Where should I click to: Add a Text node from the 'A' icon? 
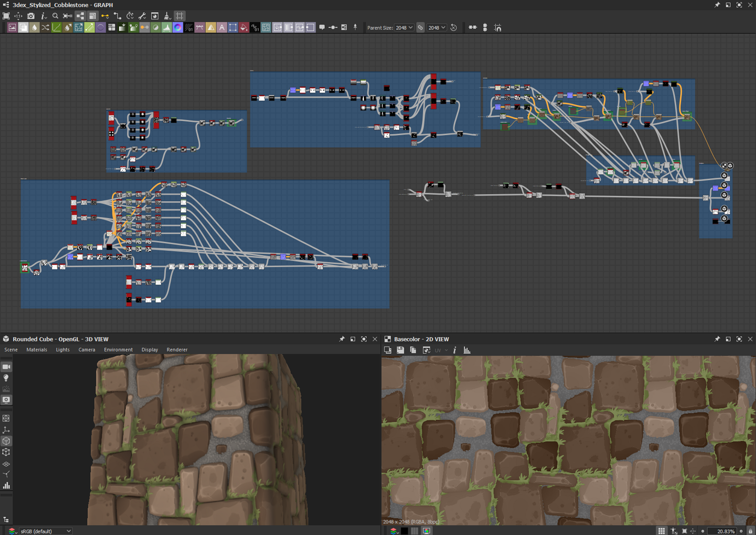coord(221,28)
